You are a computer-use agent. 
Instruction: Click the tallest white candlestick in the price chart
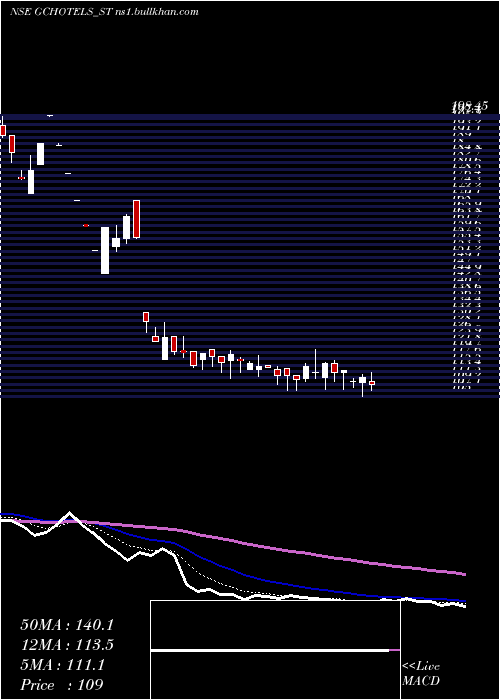(105, 250)
